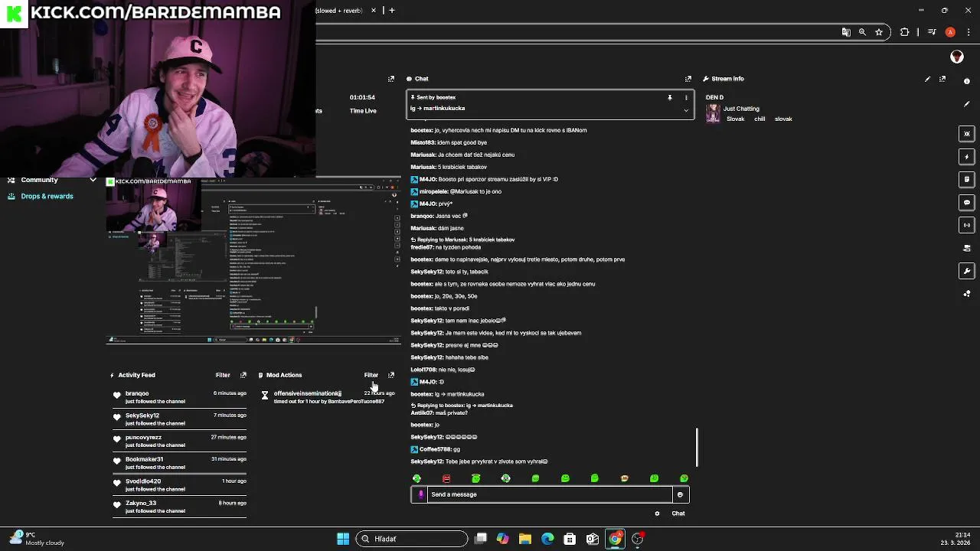
Task: Send message with the Chat button
Action: (678, 514)
